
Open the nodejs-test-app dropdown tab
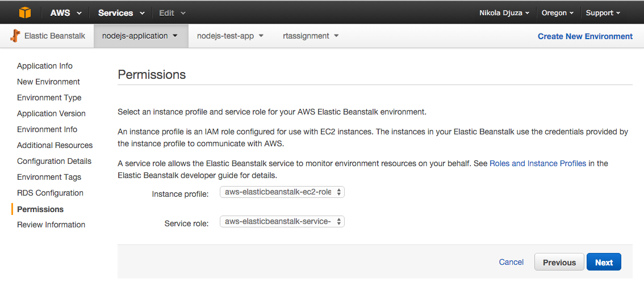[230, 36]
